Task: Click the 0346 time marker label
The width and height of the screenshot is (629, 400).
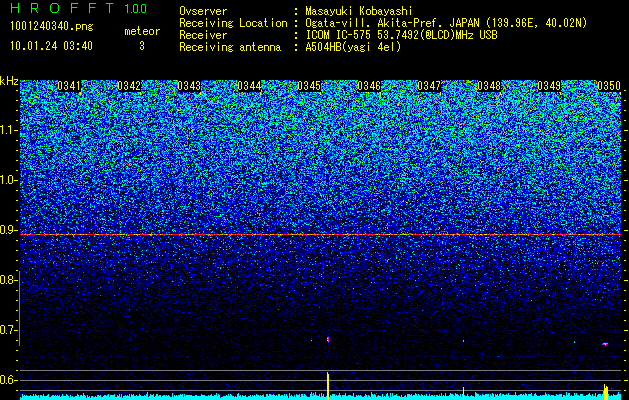Action: coord(369,86)
